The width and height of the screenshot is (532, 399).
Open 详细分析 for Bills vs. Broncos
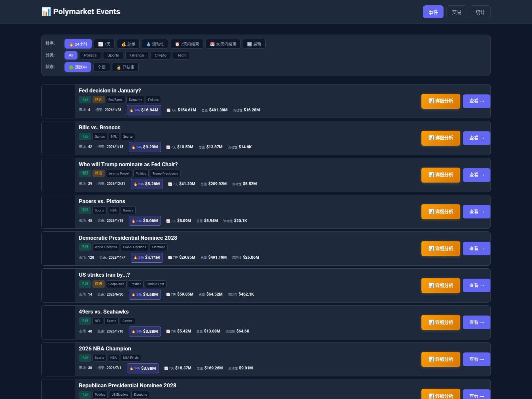[x=441, y=138]
